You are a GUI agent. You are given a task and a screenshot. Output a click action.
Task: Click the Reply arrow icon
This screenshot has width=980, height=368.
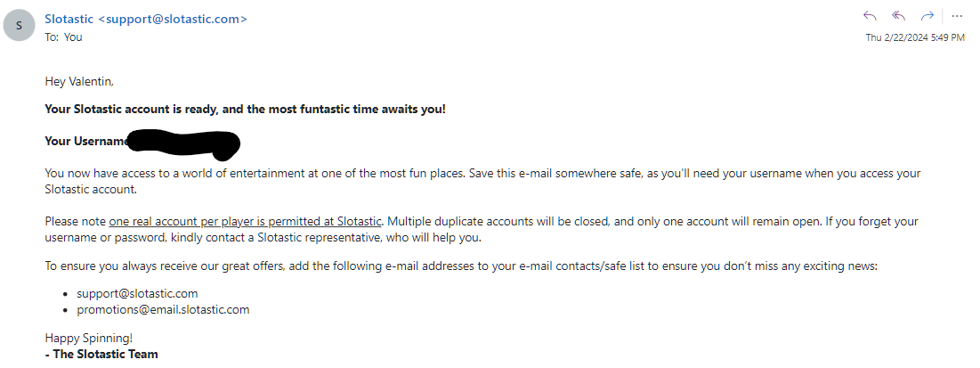tap(870, 16)
